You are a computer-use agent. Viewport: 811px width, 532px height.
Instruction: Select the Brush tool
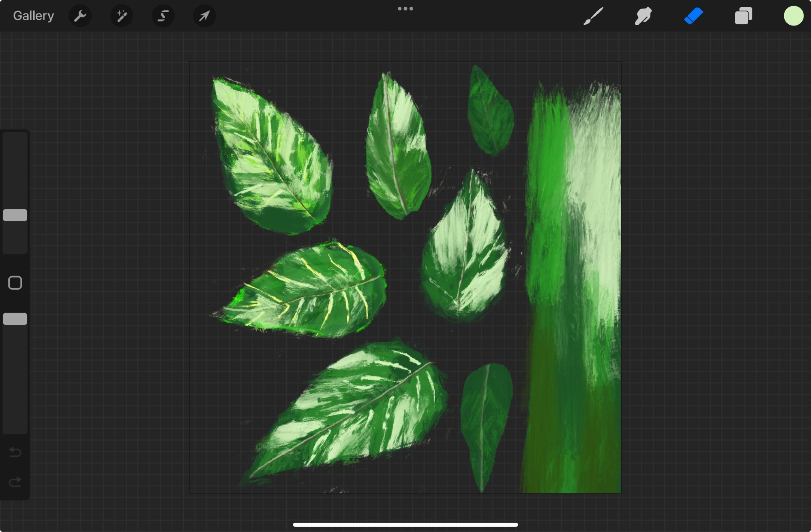[593, 16]
